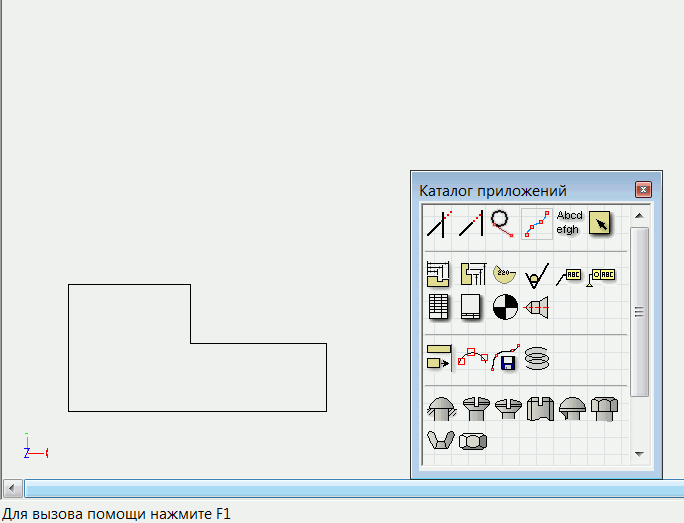Viewport: 684px width, 523px height.
Task: Insert the hexagon head bolt icon
Action: point(604,409)
